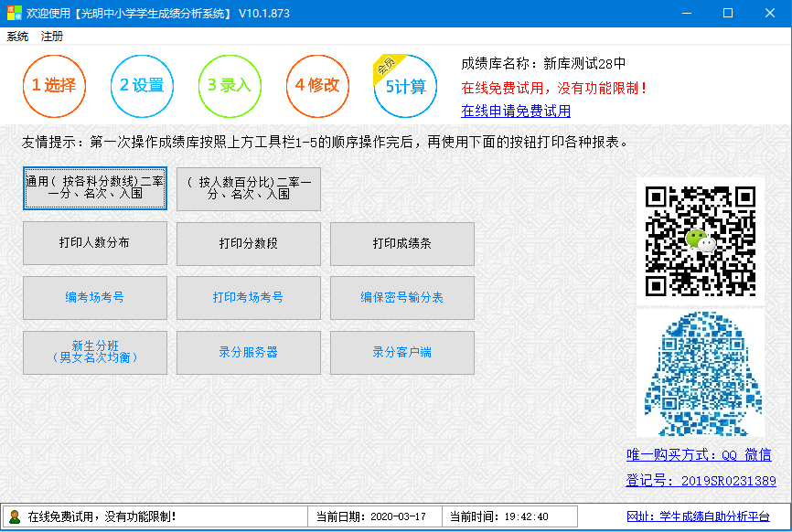Click the (按人数百分比)二率一分 button
Viewport: 792px width, 532px height.
click(x=249, y=189)
